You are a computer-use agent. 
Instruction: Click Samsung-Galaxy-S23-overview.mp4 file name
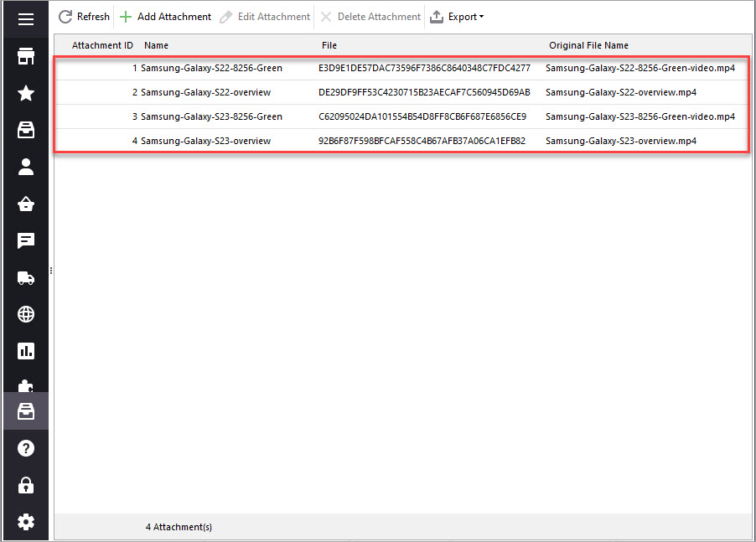click(621, 141)
